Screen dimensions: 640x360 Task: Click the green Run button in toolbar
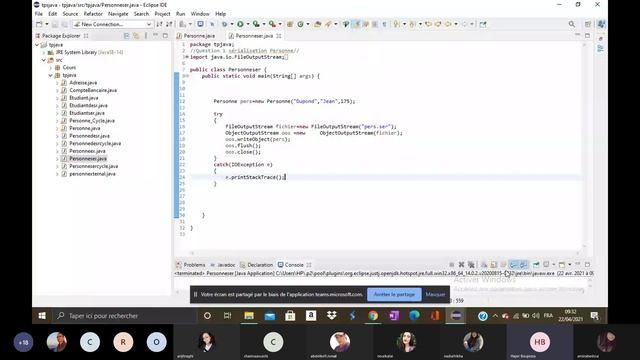coord(240,24)
